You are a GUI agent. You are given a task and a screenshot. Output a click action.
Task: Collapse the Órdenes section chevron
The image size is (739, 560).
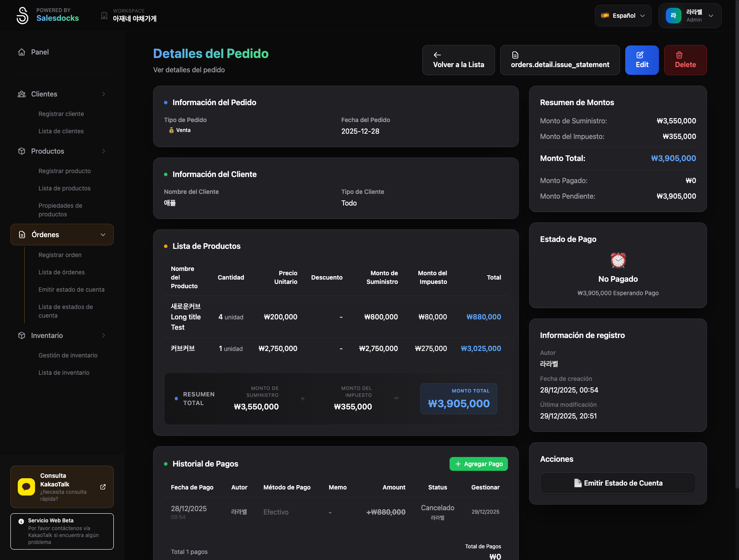coord(103,235)
